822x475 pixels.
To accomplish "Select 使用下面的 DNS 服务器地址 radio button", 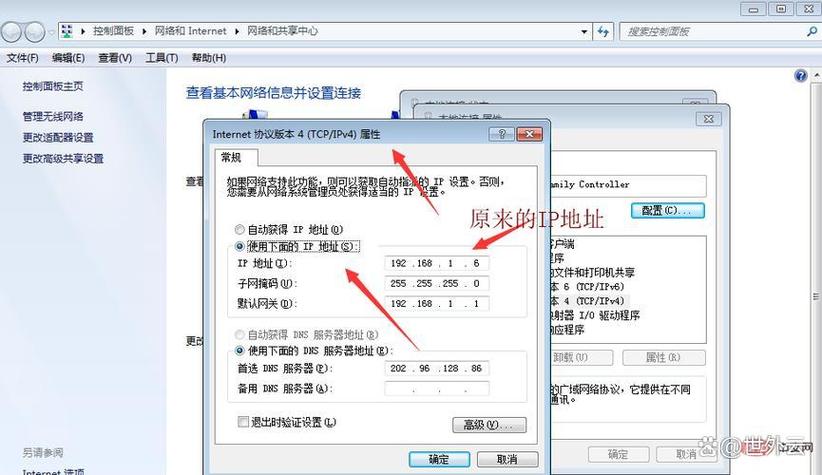I will tap(239, 351).
